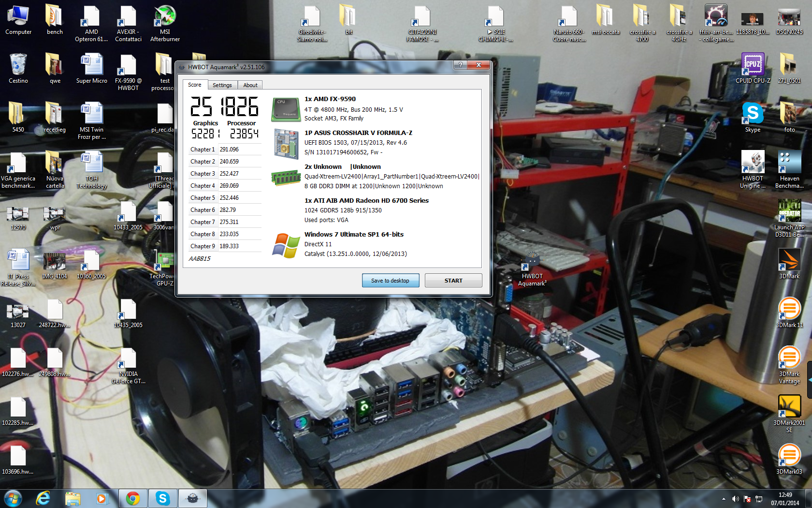Open the About tab
812x508 pixels.
250,85
